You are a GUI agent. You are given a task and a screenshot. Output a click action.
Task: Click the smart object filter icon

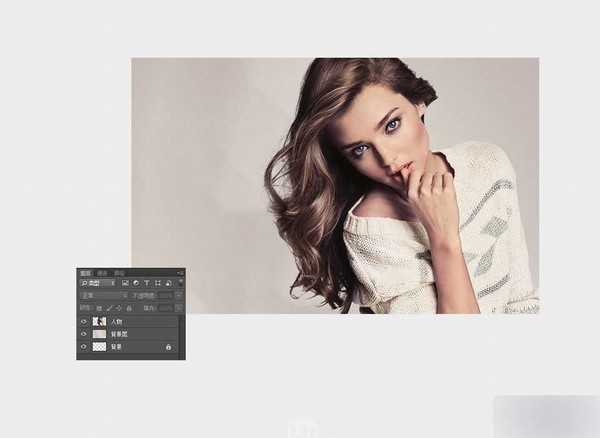pos(169,283)
